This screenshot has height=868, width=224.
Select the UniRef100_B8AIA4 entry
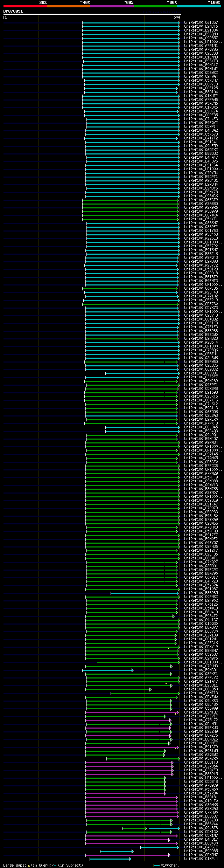click(x=201, y=92)
